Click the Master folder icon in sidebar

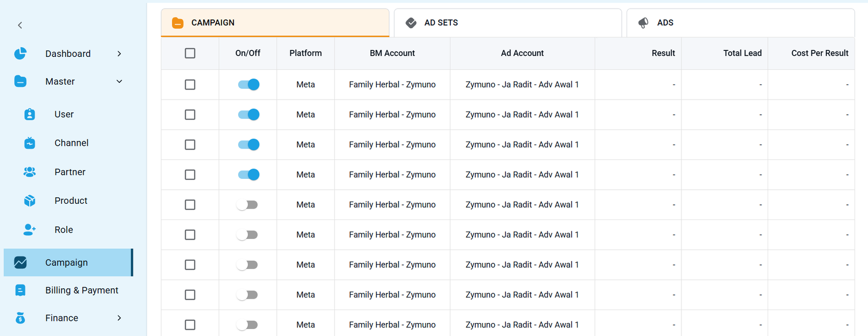point(20,81)
